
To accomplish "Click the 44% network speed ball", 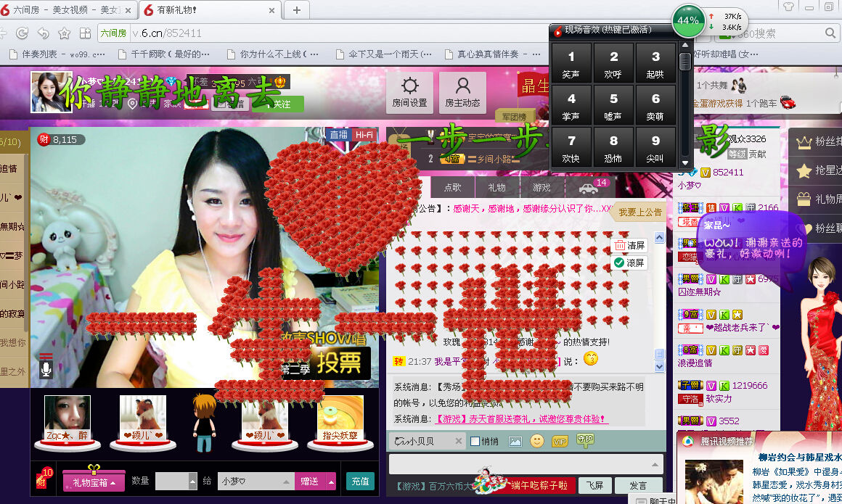I will tap(688, 21).
